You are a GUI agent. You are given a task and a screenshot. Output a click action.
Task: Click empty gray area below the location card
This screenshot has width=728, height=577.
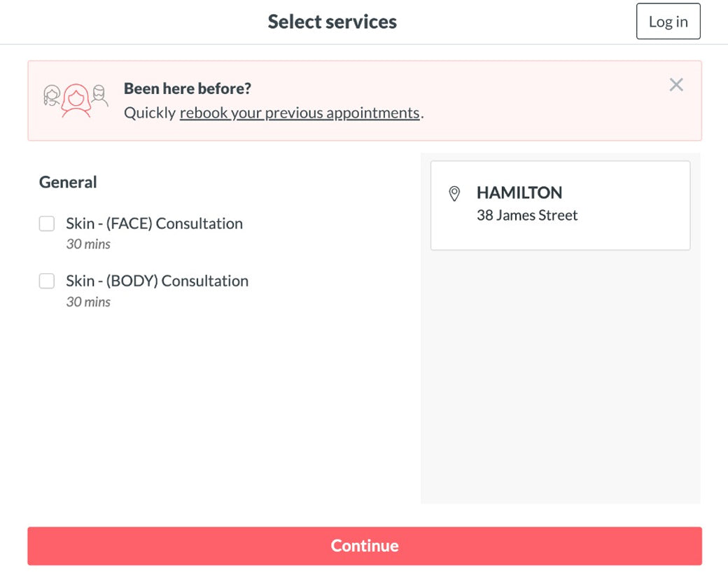click(x=560, y=378)
